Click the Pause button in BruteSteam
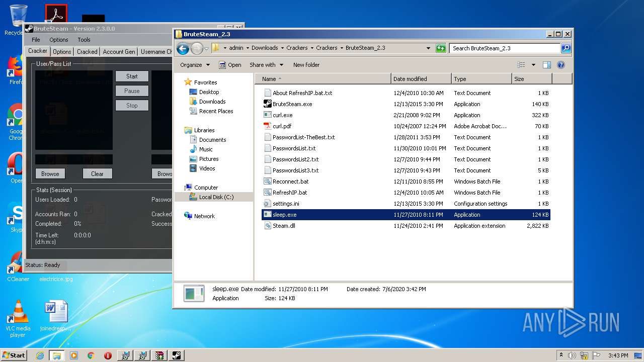The image size is (644, 362). [132, 91]
